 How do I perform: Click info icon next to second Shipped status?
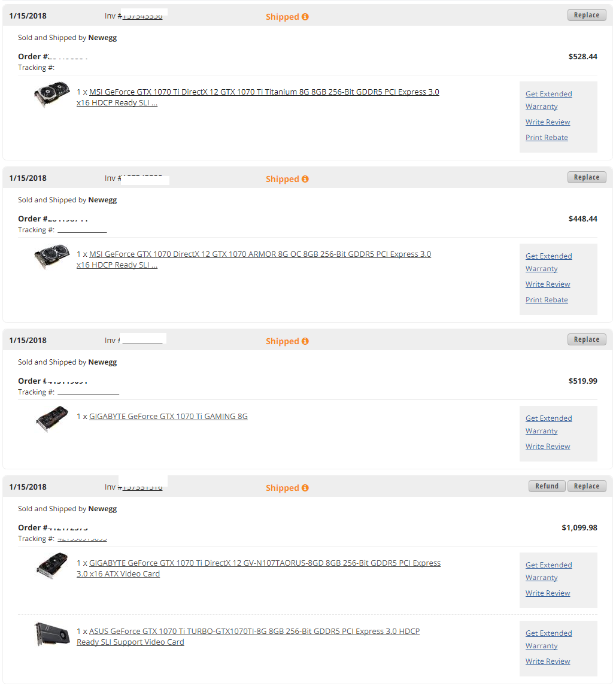coord(305,179)
